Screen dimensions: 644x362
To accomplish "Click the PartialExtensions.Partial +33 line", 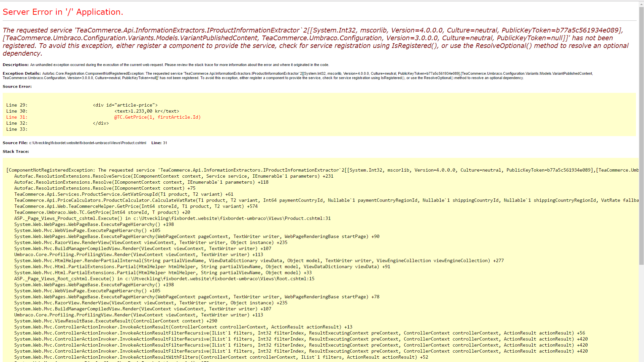I will coord(163,273).
